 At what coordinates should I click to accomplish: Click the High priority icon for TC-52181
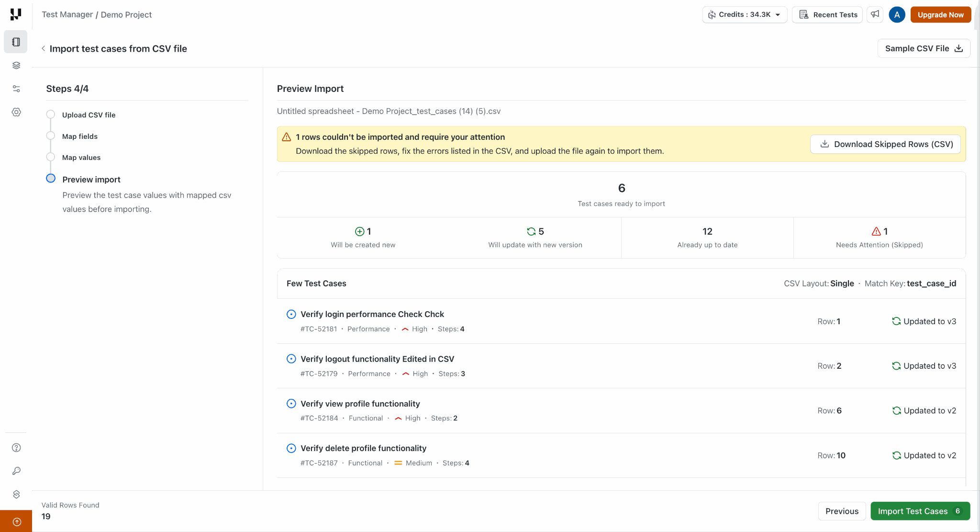coord(405,329)
